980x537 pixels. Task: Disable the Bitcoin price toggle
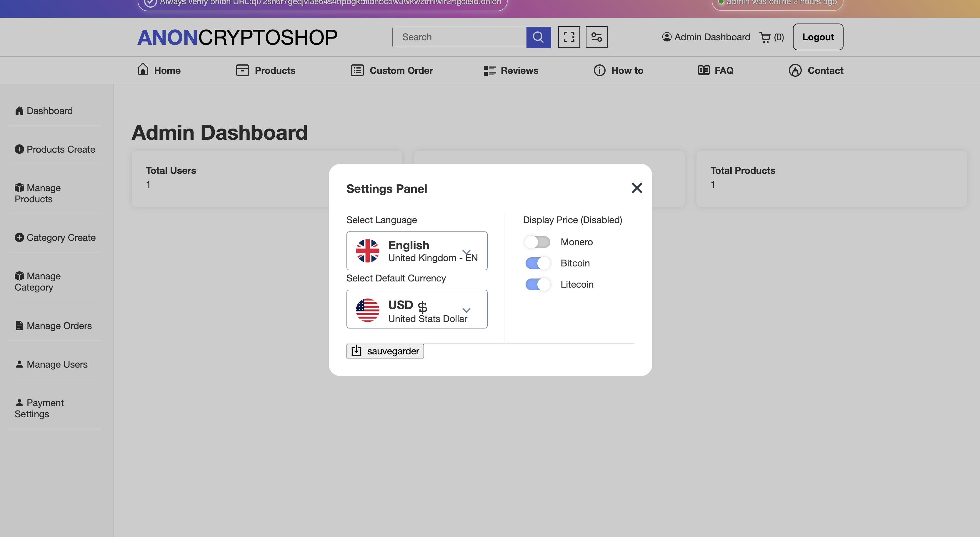[538, 263]
